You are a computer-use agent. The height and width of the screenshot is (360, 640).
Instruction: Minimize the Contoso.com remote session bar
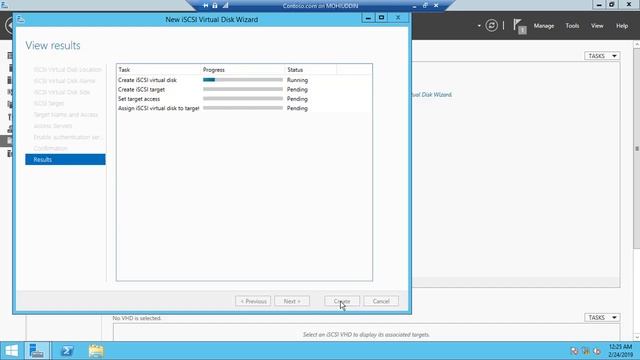(414, 6)
